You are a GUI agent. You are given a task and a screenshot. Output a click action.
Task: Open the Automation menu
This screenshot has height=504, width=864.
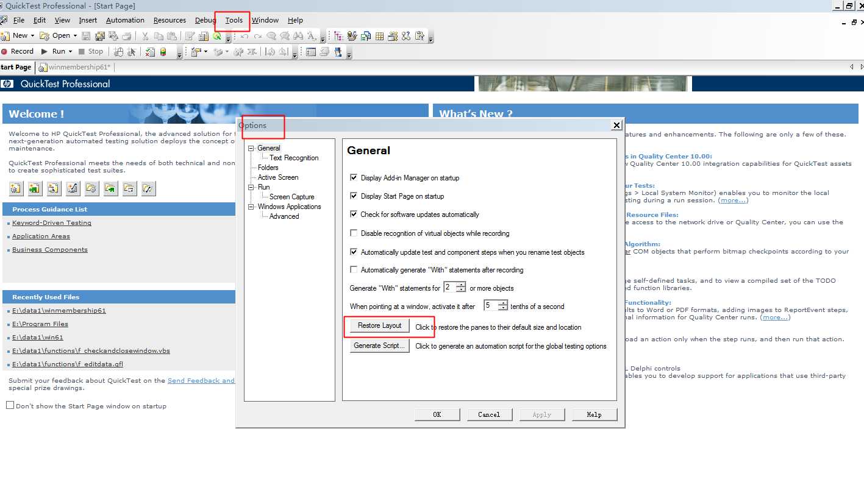125,20
